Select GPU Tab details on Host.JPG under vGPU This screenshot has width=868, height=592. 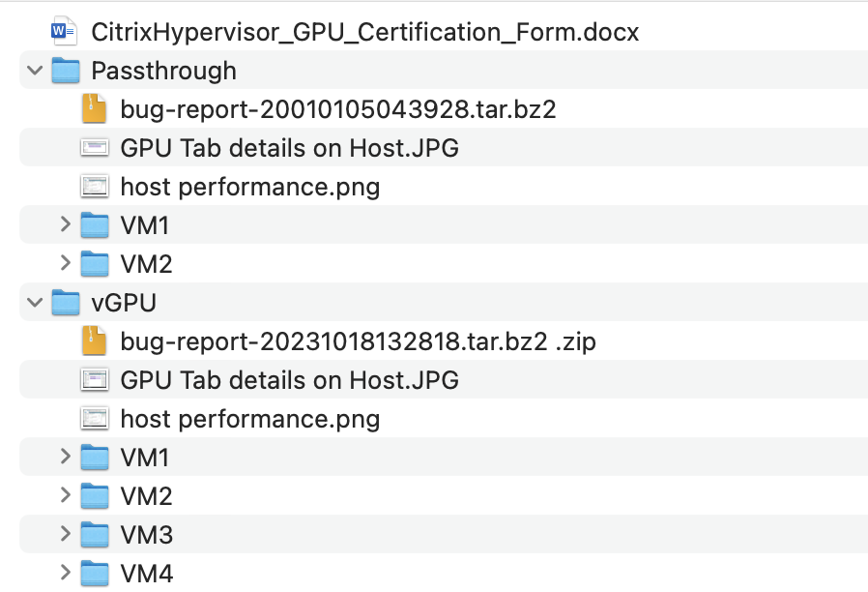(x=290, y=380)
